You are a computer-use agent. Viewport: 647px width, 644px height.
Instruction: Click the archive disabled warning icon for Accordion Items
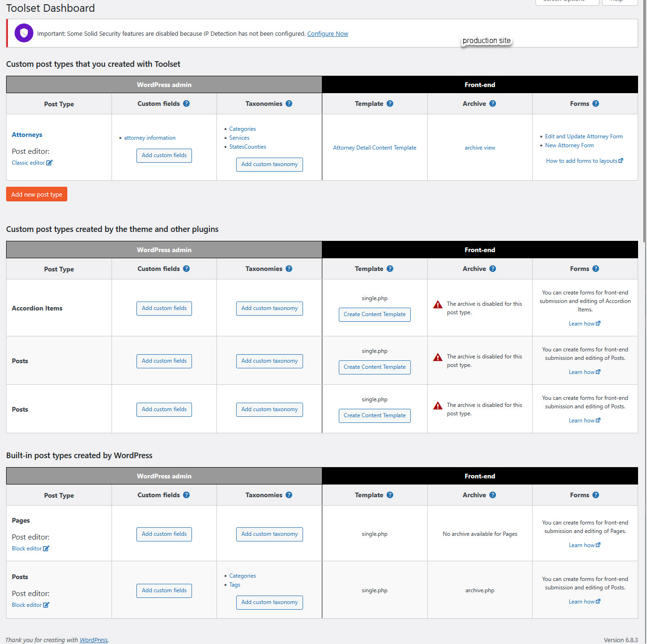tap(438, 305)
